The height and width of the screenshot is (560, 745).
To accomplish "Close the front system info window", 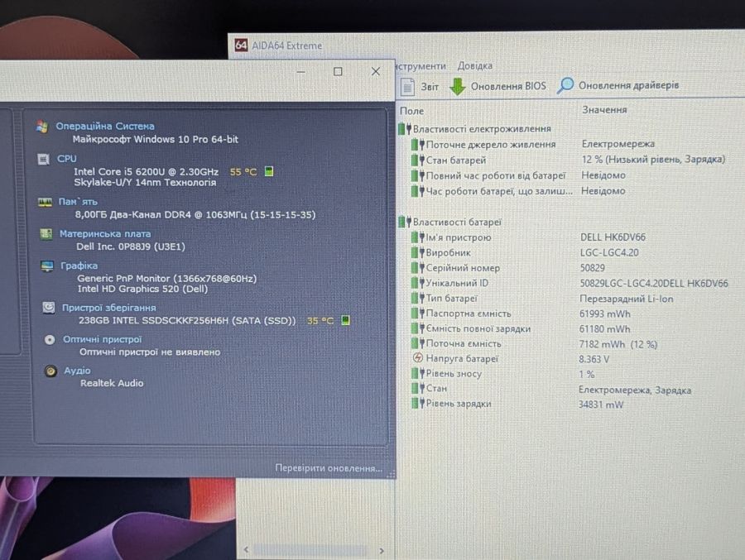I will (376, 71).
